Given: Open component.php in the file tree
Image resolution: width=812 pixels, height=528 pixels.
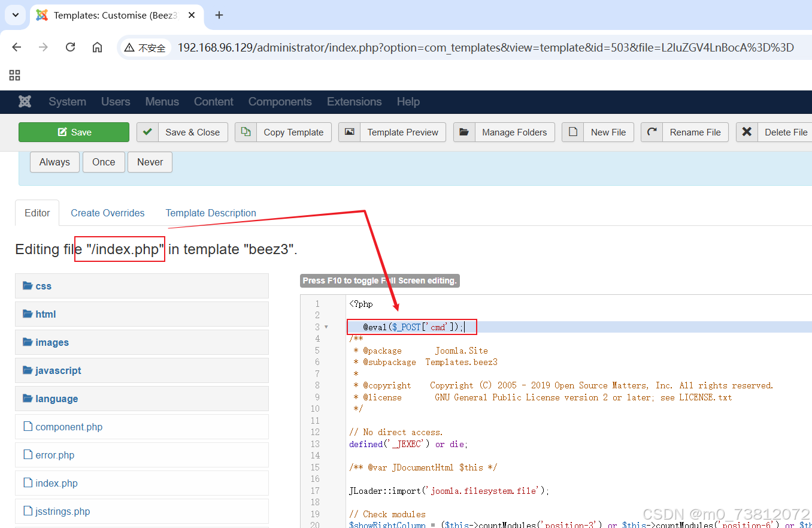Looking at the screenshot, I should coord(142,427).
